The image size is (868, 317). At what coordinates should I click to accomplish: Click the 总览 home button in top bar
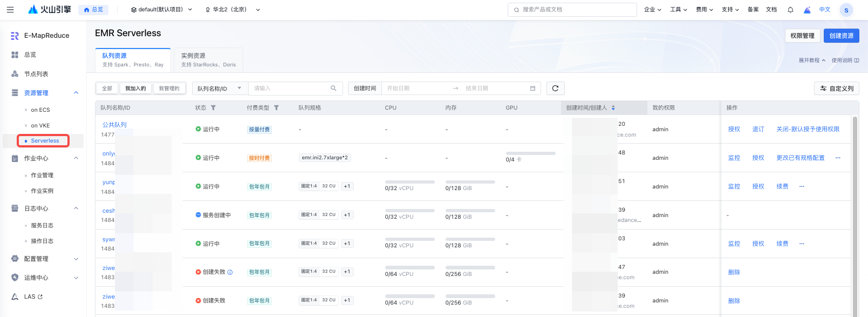pos(93,10)
